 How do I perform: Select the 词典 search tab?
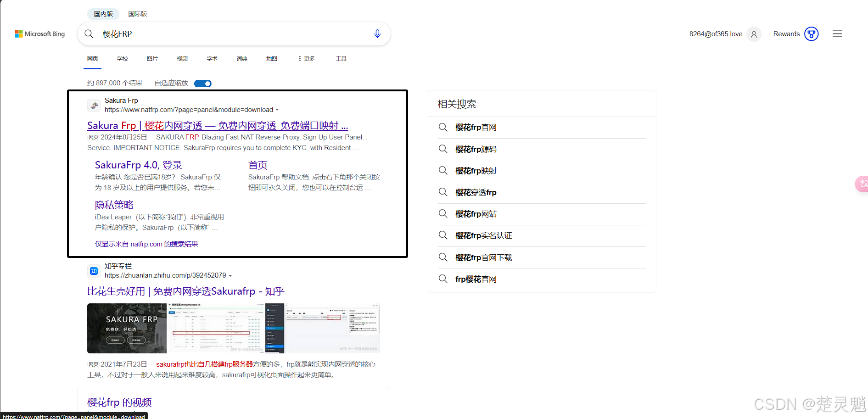pos(242,59)
